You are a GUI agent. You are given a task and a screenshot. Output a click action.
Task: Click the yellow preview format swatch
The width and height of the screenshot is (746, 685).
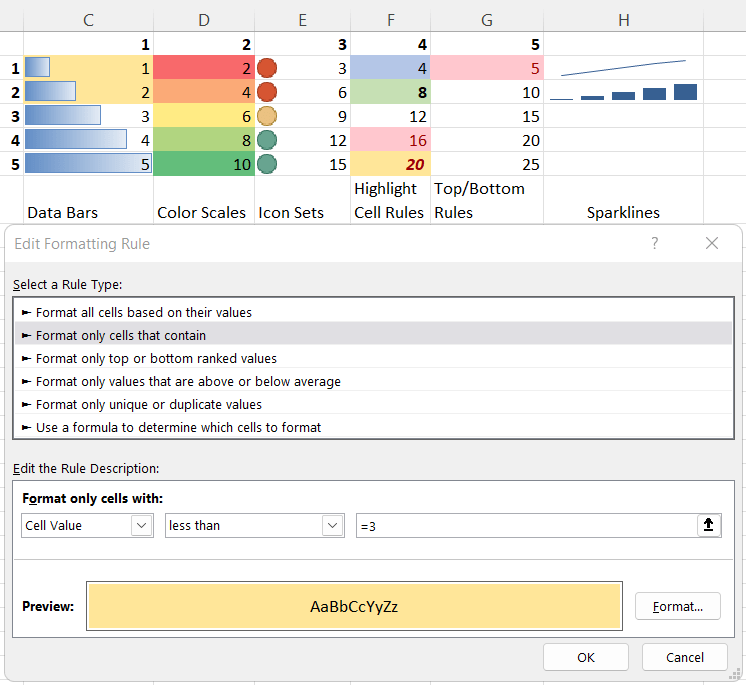coord(354,606)
